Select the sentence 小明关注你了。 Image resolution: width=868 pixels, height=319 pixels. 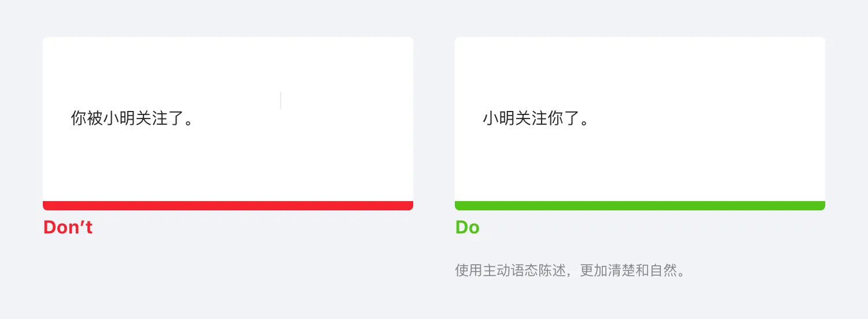click(x=536, y=119)
